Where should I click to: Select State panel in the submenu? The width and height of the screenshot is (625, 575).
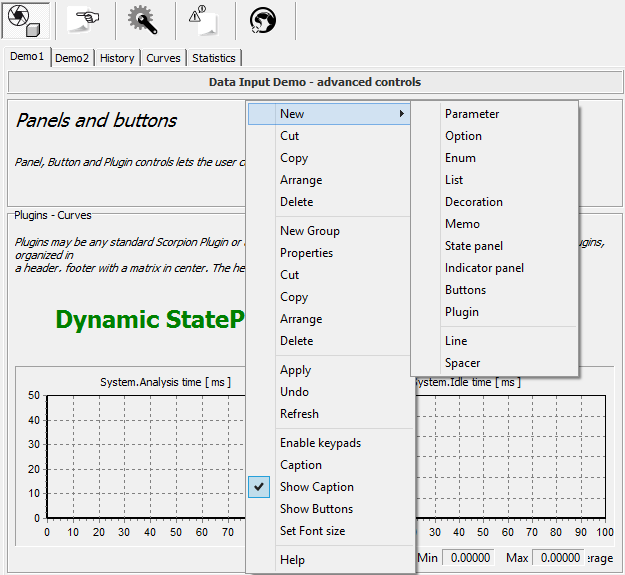click(x=474, y=246)
